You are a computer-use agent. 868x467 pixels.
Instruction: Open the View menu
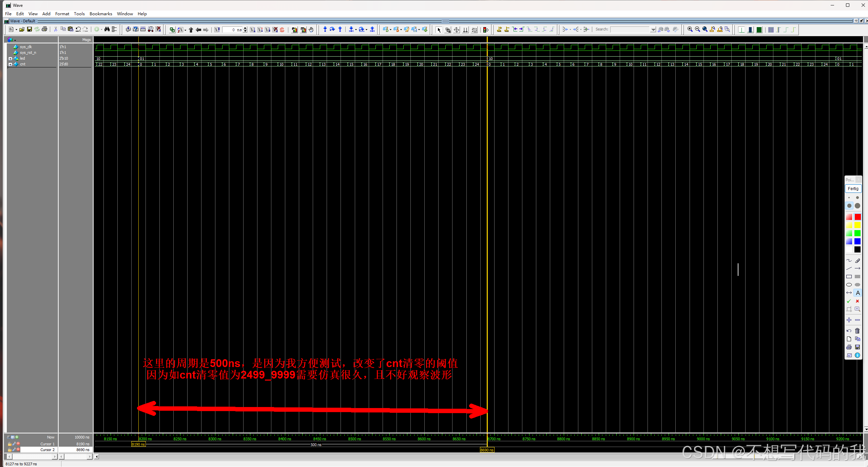click(33, 14)
